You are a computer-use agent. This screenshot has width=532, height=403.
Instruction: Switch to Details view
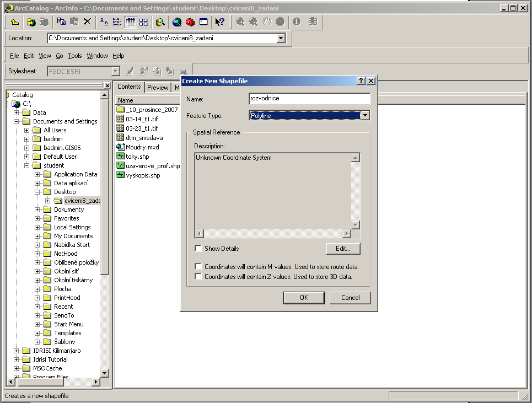[x=130, y=22]
